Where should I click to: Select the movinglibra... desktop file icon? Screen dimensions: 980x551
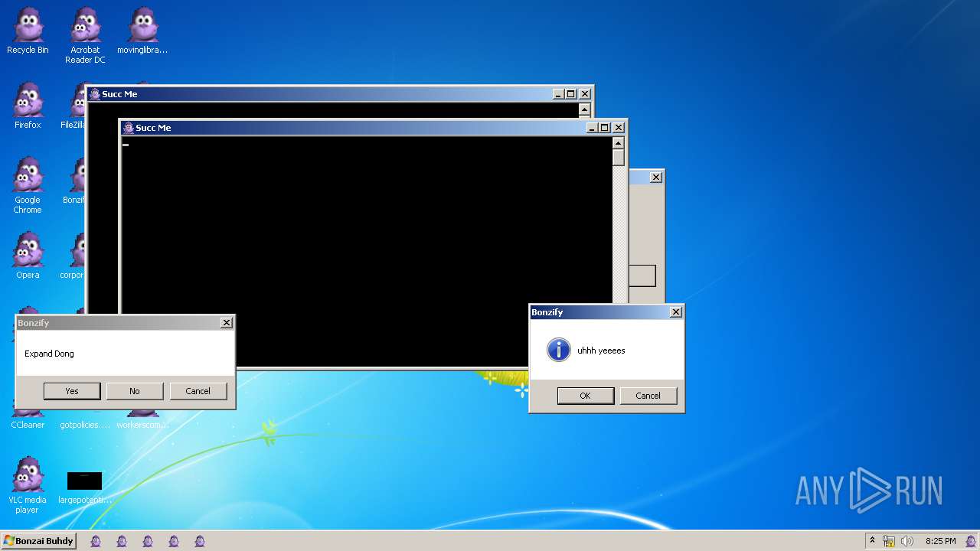(142, 31)
